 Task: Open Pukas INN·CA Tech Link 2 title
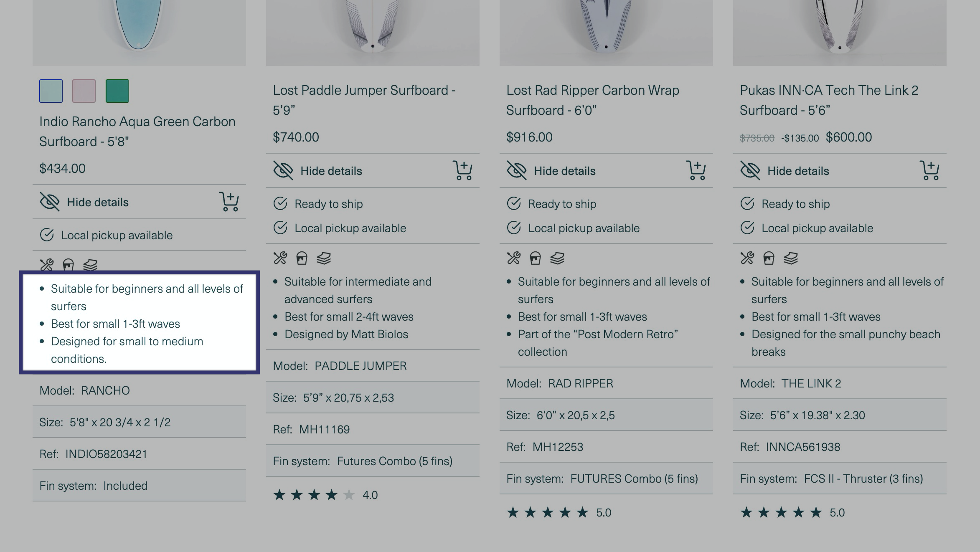(829, 100)
